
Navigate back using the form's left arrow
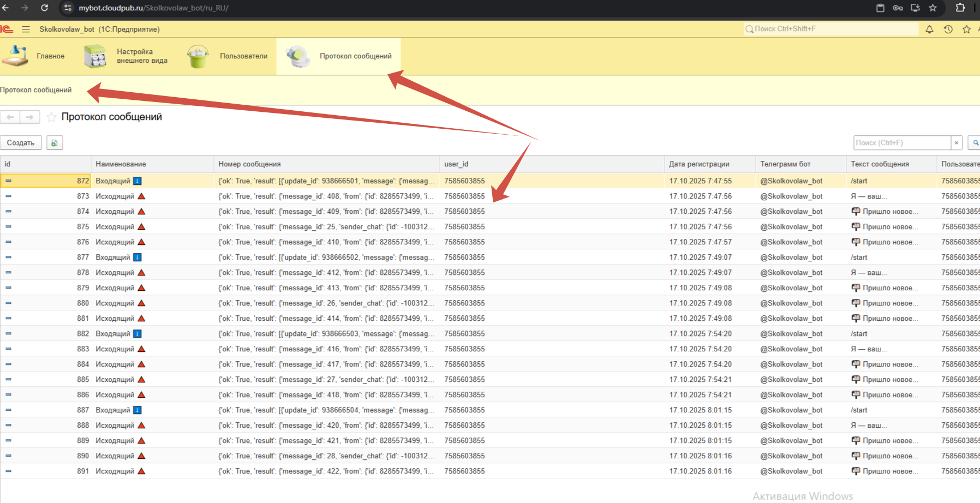10,117
